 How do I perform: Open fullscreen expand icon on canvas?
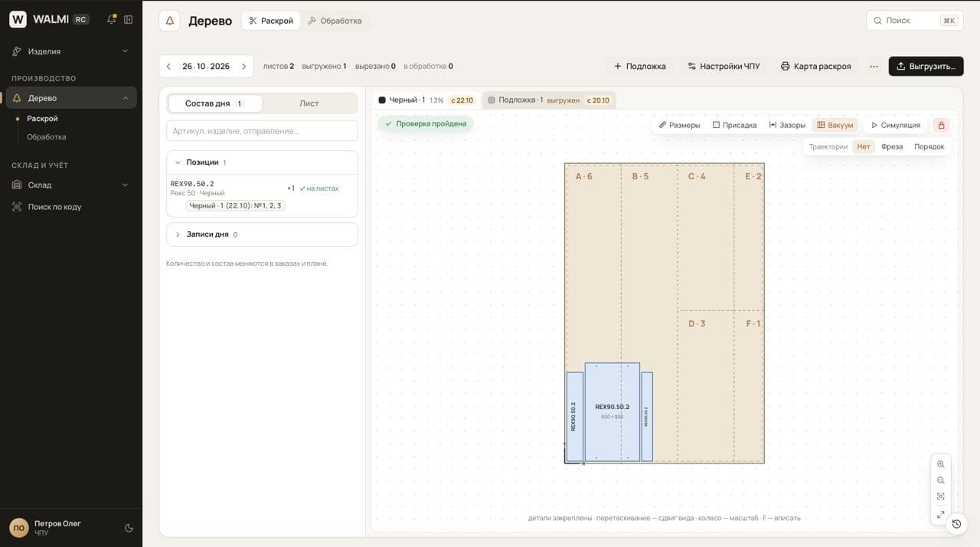click(941, 514)
